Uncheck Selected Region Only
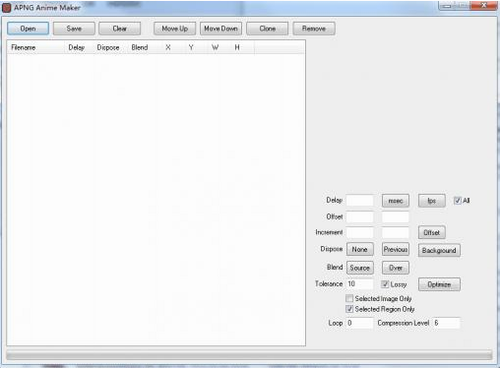 click(349, 309)
